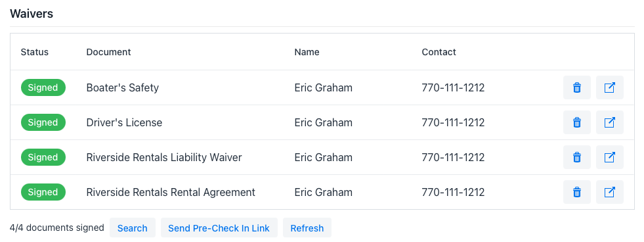Image resolution: width=644 pixels, height=242 pixels.
Task: Delete the Riverside Rentals Liability Waiver
Action: pyautogui.click(x=576, y=157)
